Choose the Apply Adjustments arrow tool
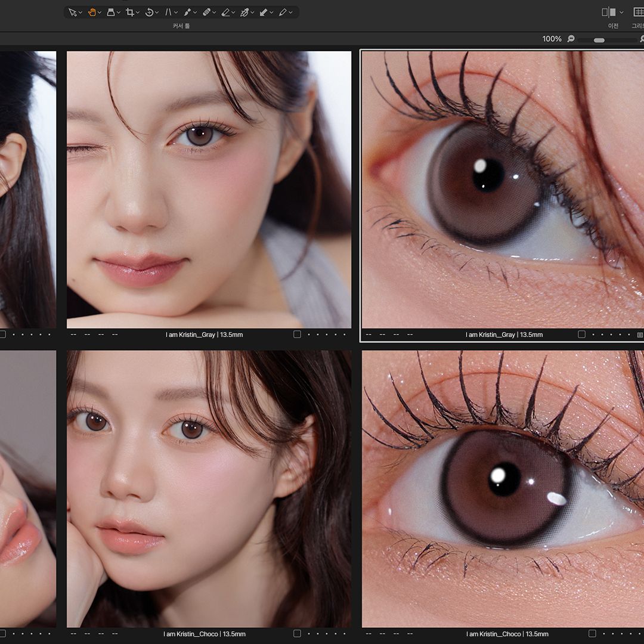The height and width of the screenshot is (644, 644). (x=264, y=13)
